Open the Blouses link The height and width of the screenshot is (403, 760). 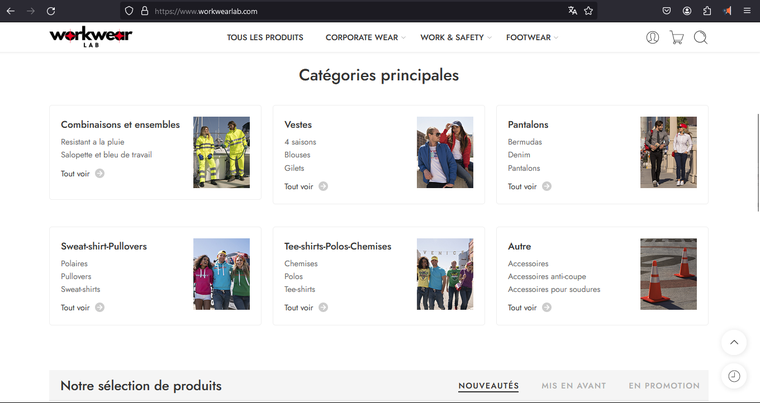[297, 155]
